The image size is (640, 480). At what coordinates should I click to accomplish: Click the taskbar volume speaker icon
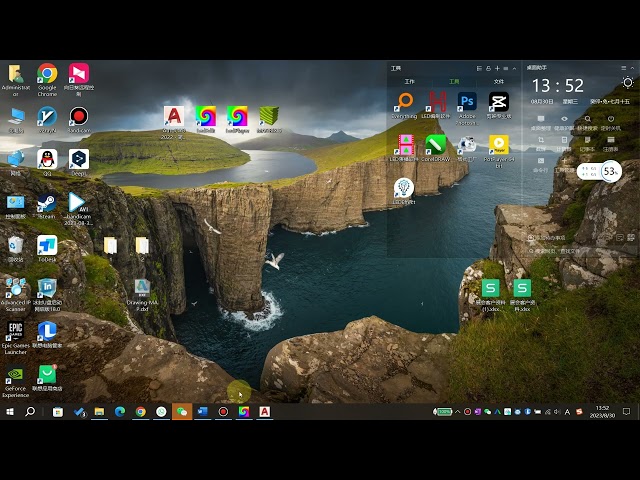pos(558,412)
